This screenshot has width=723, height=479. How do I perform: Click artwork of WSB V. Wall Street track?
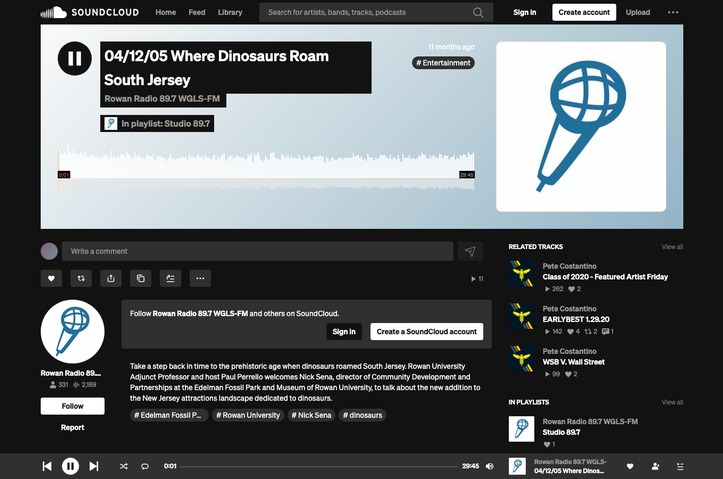pos(522,359)
